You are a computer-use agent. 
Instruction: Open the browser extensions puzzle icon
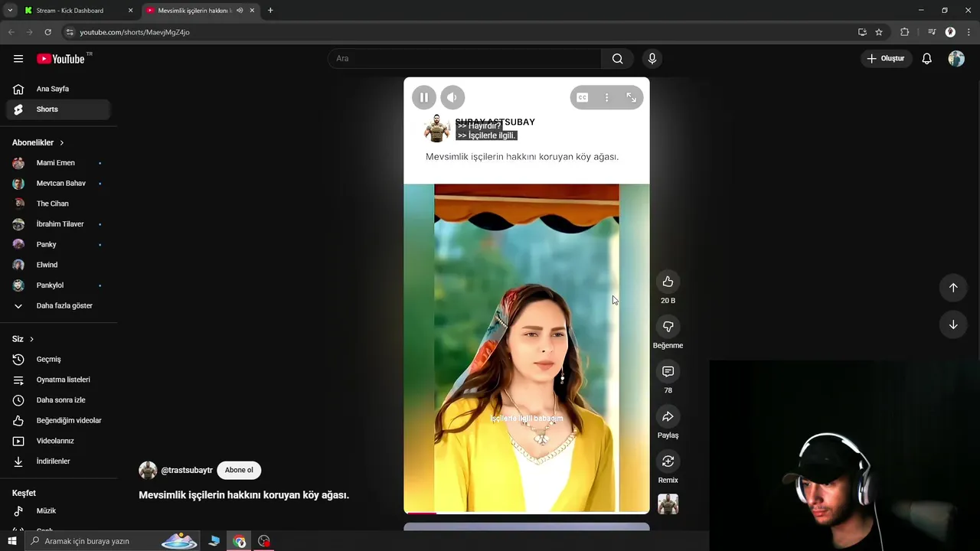(905, 32)
